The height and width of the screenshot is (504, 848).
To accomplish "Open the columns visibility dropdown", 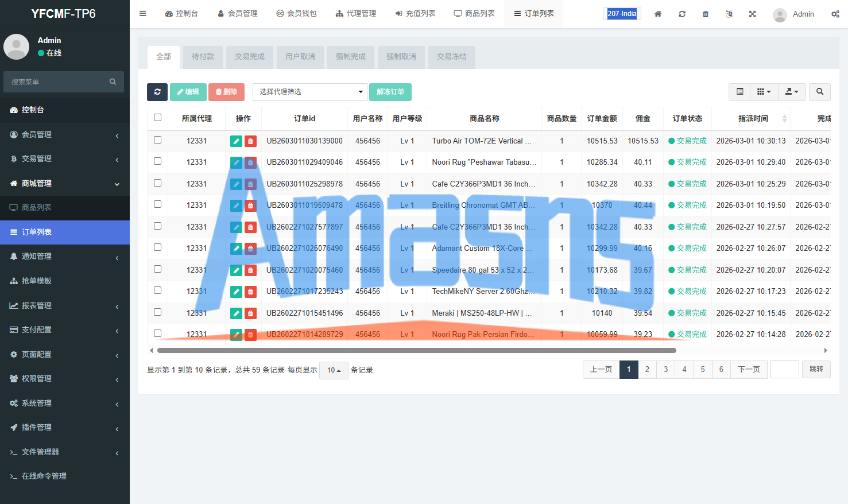I will (764, 92).
